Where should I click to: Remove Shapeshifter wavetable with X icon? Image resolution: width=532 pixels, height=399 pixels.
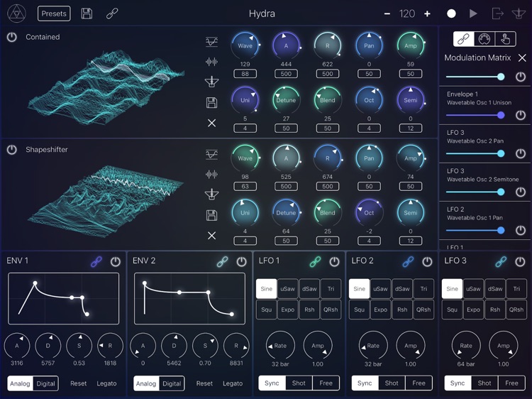click(x=211, y=235)
